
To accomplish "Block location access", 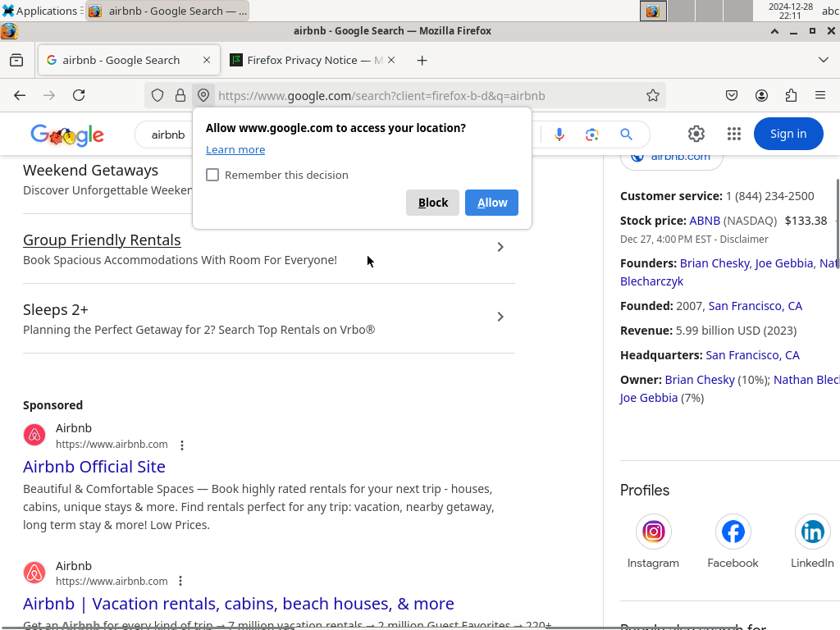I will pos(432,203).
